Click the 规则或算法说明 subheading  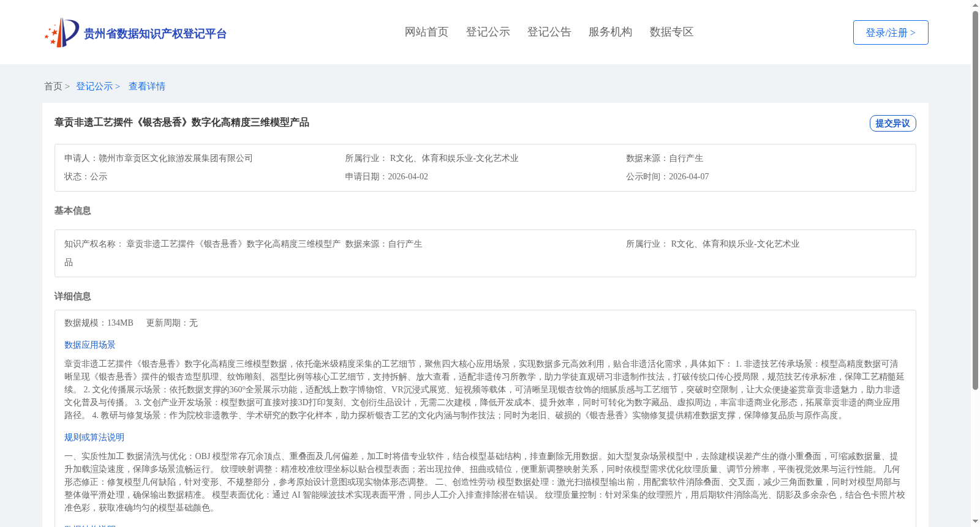point(94,437)
